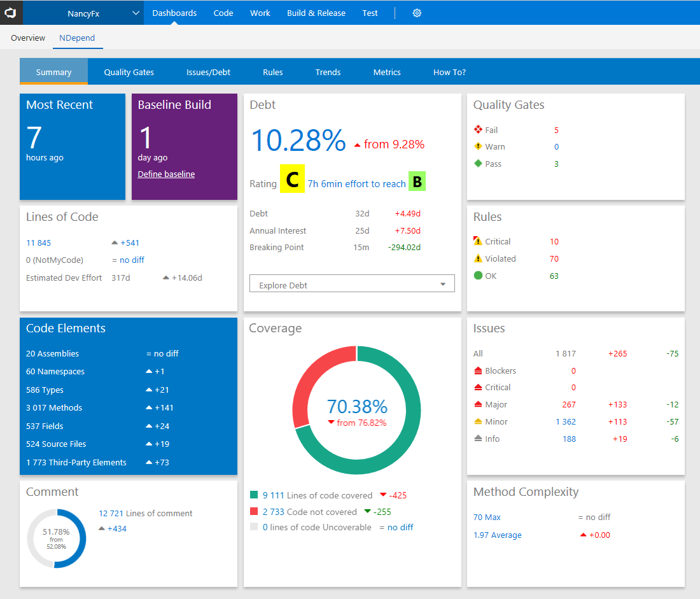
Task: Switch to the Overview dashboard tab
Action: click(x=27, y=38)
